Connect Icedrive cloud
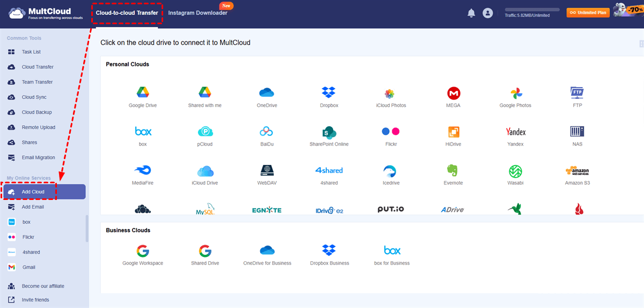This screenshot has width=644, height=308. [391, 175]
